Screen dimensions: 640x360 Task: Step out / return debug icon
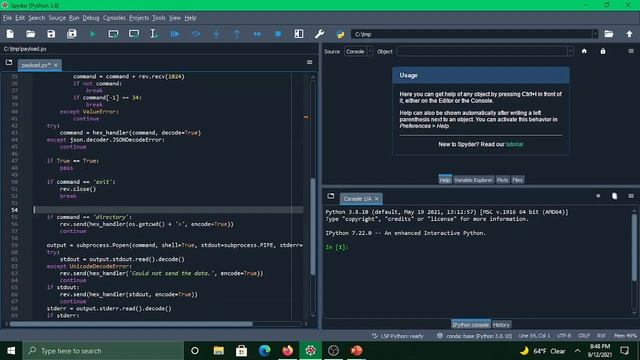click(x=237, y=34)
